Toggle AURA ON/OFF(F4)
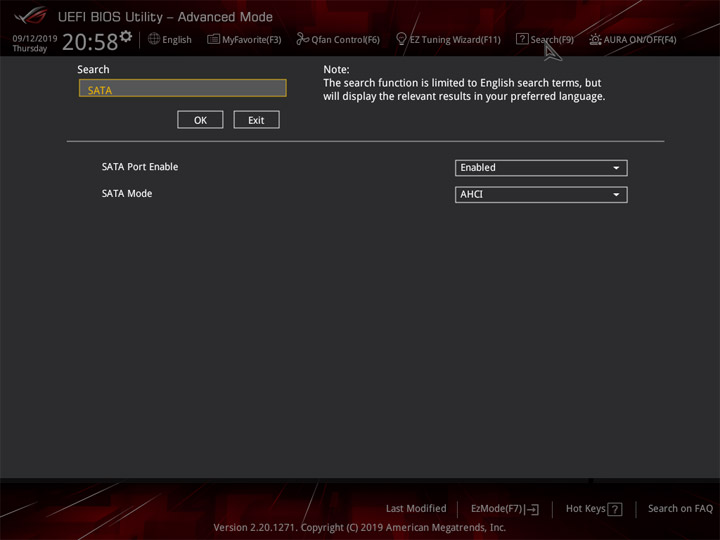 tap(633, 39)
